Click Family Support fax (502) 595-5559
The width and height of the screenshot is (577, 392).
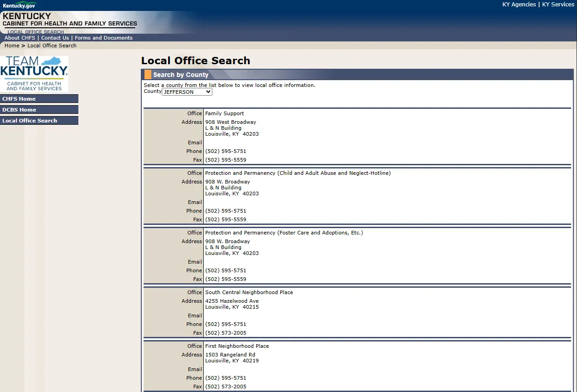point(226,160)
